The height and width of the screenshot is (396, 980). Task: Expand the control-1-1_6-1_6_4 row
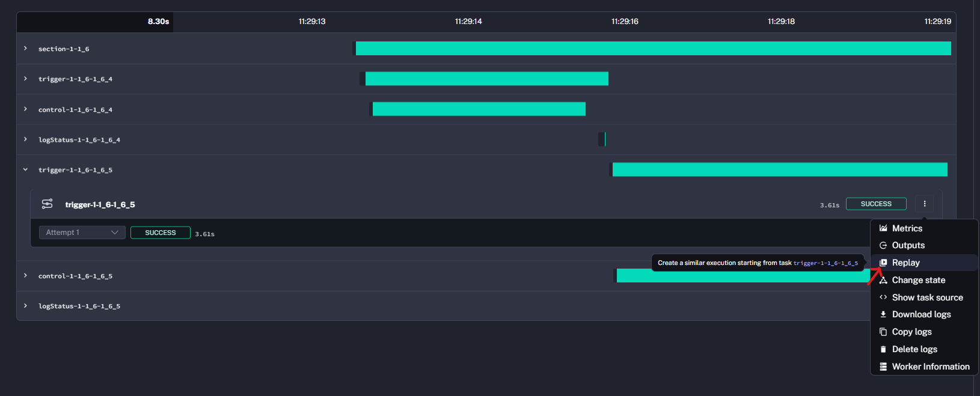[x=25, y=109]
